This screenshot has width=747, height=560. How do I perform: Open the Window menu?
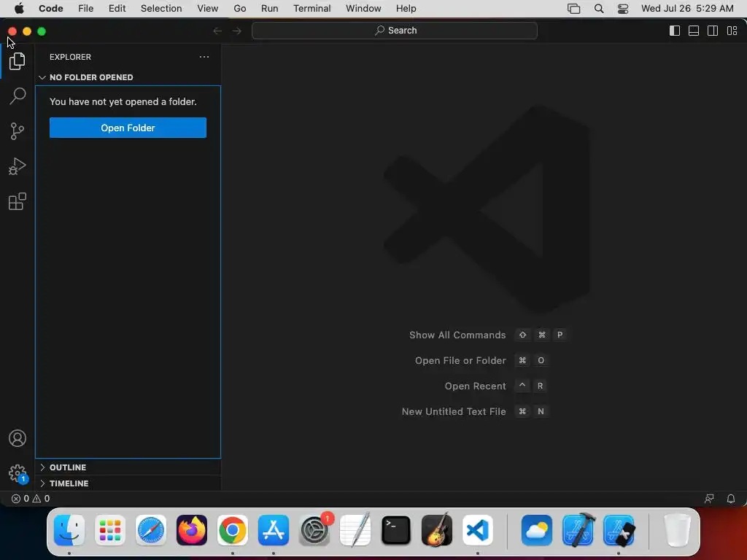pyautogui.click(x=363, y=9)
